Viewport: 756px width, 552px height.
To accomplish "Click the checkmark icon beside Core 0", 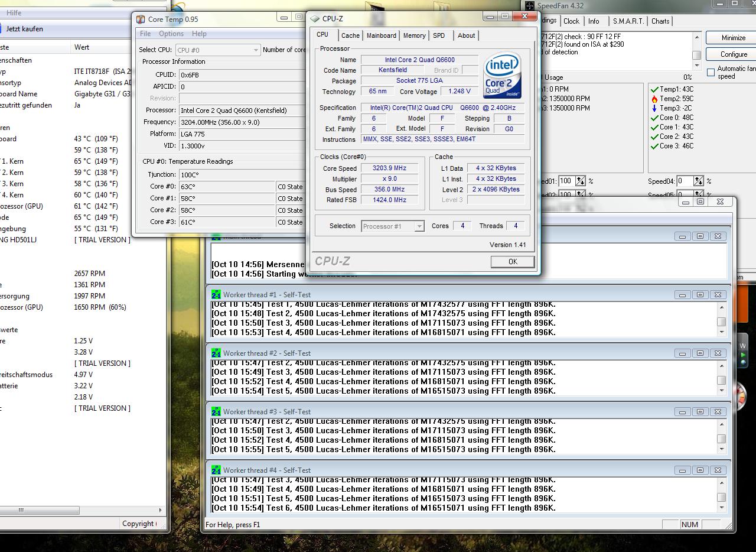I will 654,118.
